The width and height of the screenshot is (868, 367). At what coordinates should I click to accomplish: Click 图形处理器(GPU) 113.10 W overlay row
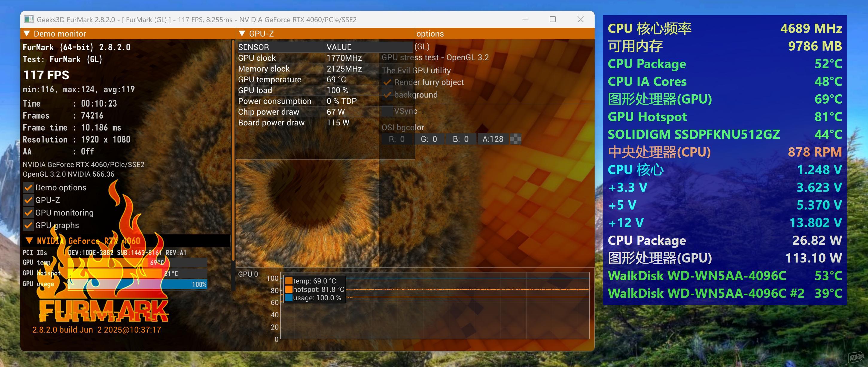pyautogui.click(x=725, y=258)
